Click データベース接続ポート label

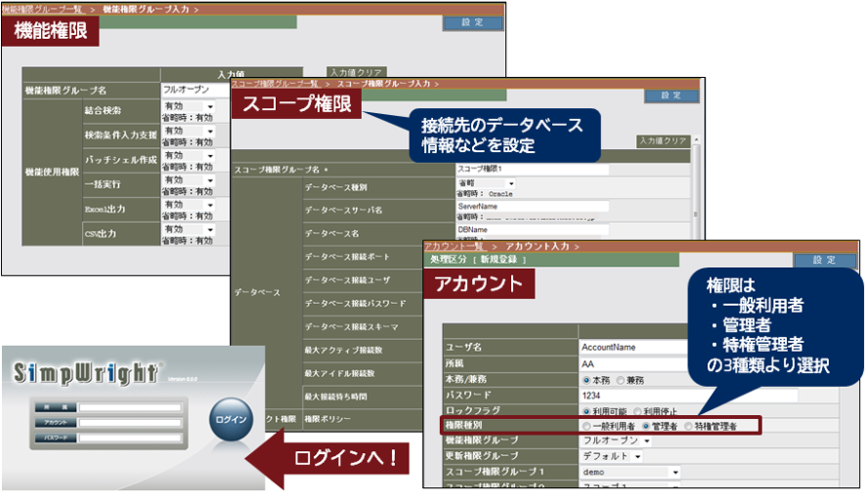tap(347, 257)
